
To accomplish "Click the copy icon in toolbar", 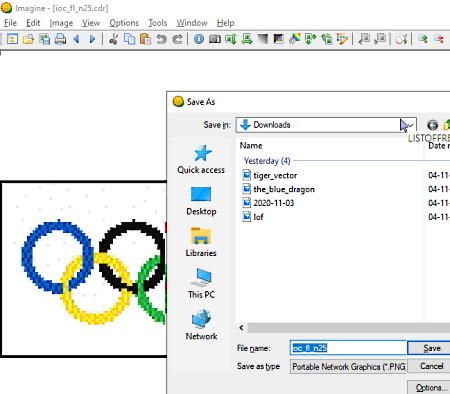I will pyautogui.click(x=129, y=39).
